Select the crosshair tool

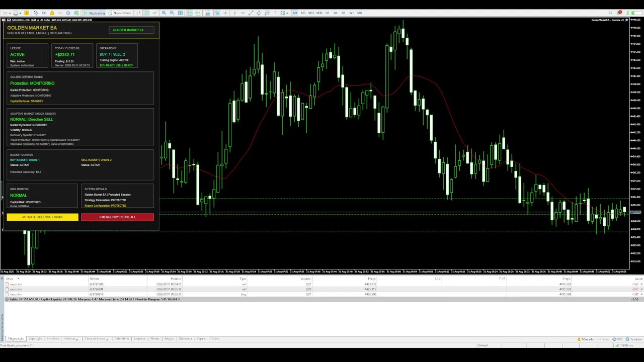tap(225, 13)
